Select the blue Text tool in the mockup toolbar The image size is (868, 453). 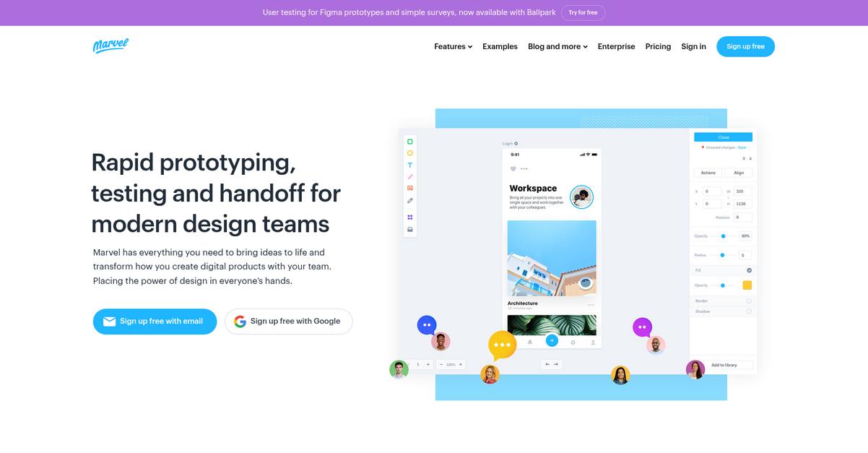point(410,165)
